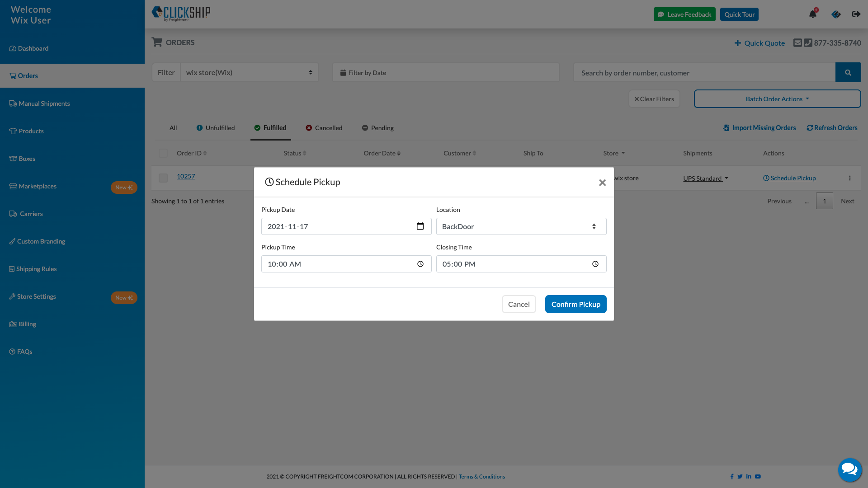
Task: Check the checkbox for order 10257
Action: click(163, 178)
